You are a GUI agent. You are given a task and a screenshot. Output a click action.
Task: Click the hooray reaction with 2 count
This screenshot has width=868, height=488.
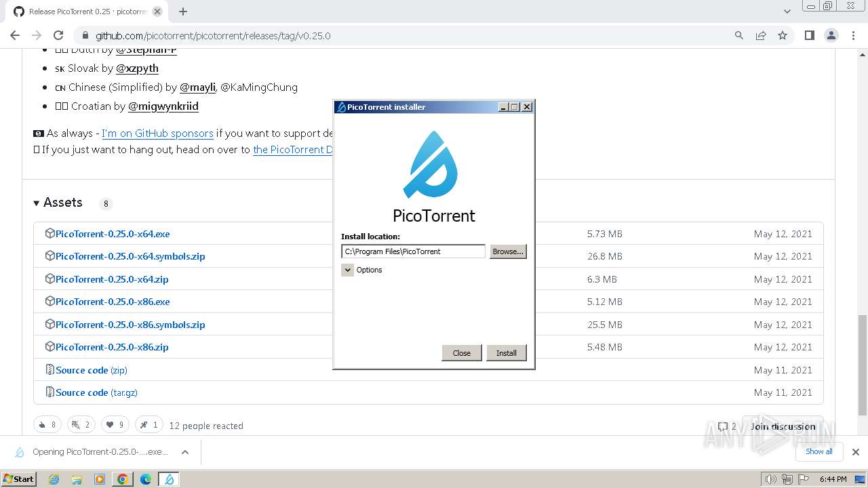click(x=81, y=425)
